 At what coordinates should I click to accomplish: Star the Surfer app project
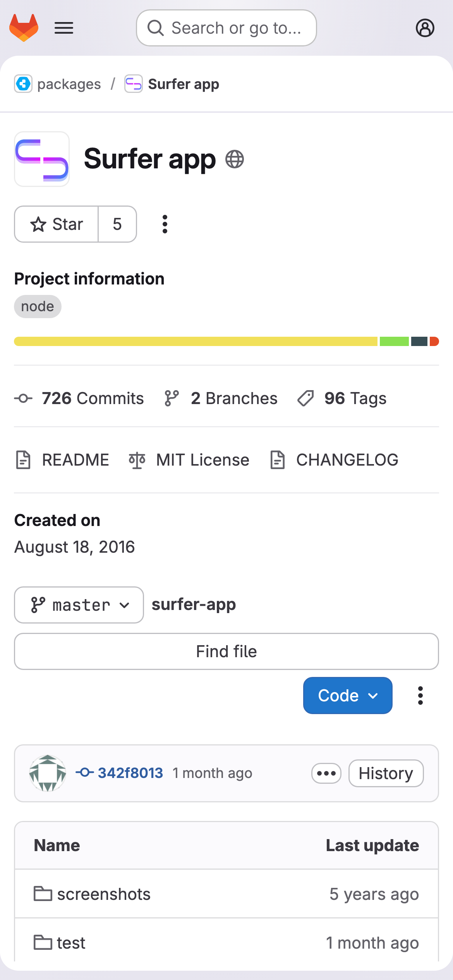coord(57,224)
